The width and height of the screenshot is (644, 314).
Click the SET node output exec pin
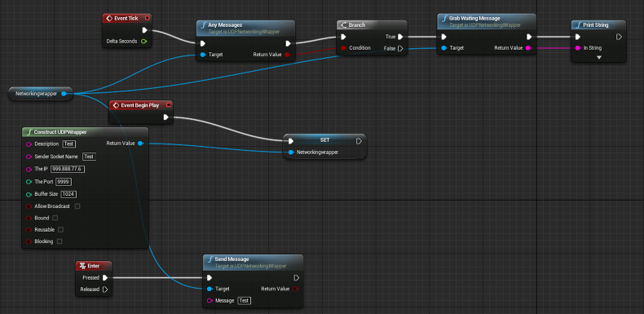(x=359, y=141)
